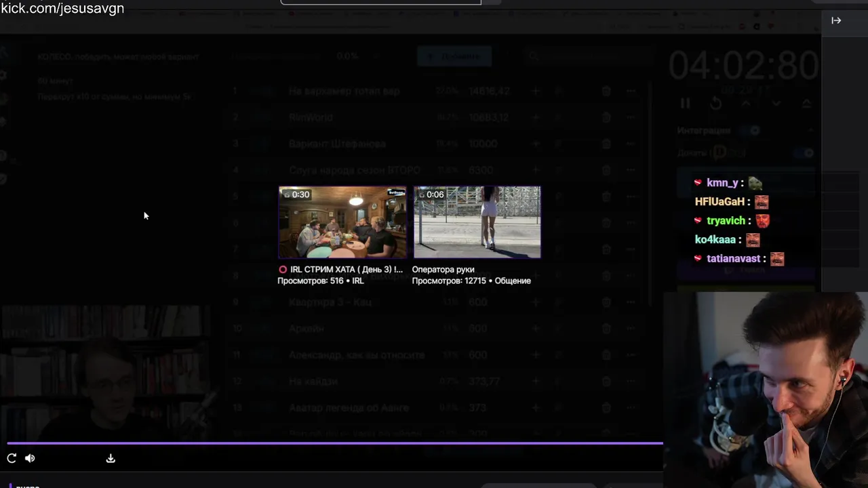This screenshot has height=488, width=868.
Task: Click the 0:06 duration badge
Action: coord(431,195)
